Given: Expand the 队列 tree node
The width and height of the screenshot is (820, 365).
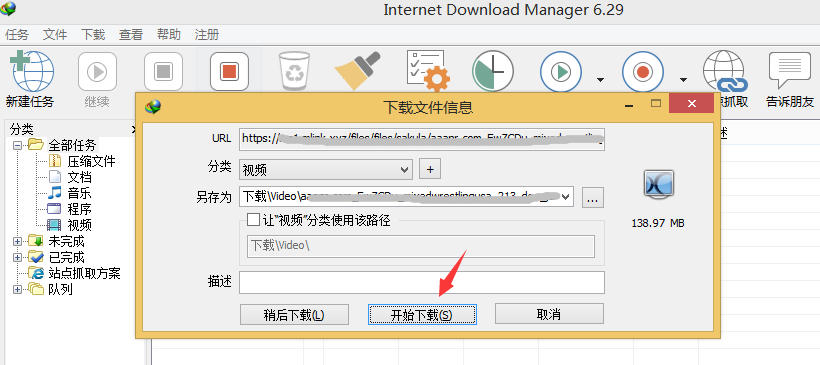Looking at the screenshot, I should 18,289.
